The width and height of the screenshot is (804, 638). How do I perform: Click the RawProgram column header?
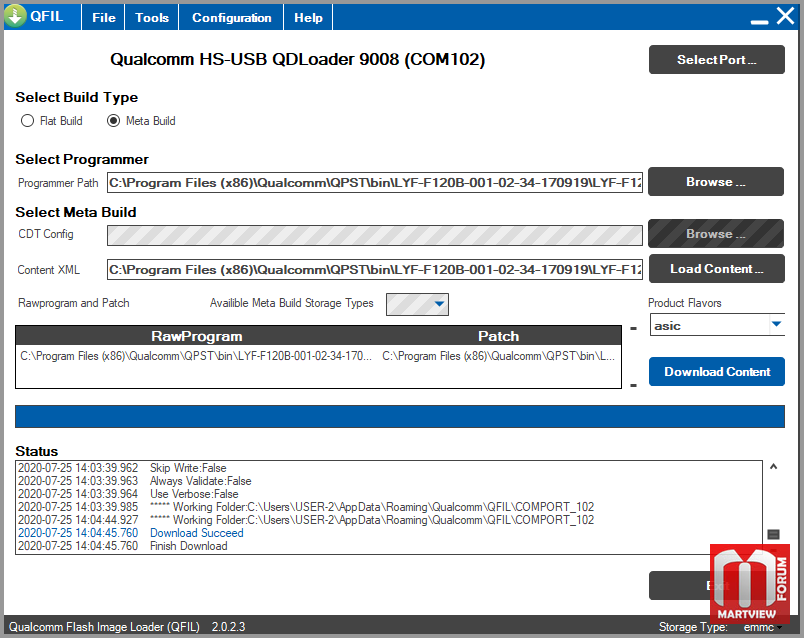tap(196, 336)
